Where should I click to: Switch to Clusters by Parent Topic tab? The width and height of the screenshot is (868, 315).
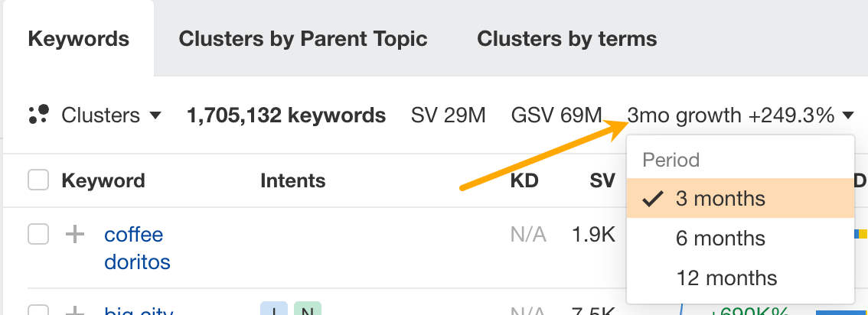tap(303, 38)
